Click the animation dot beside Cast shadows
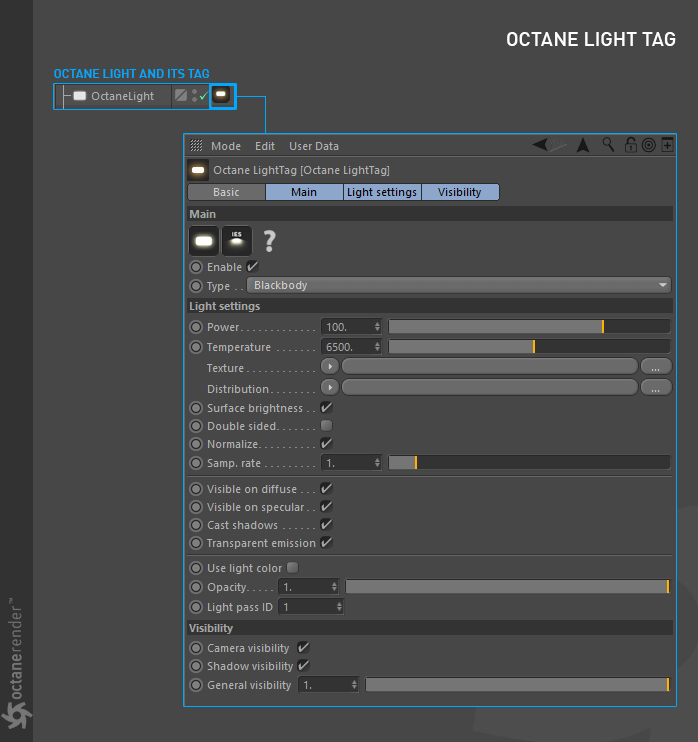 [196, 525]
